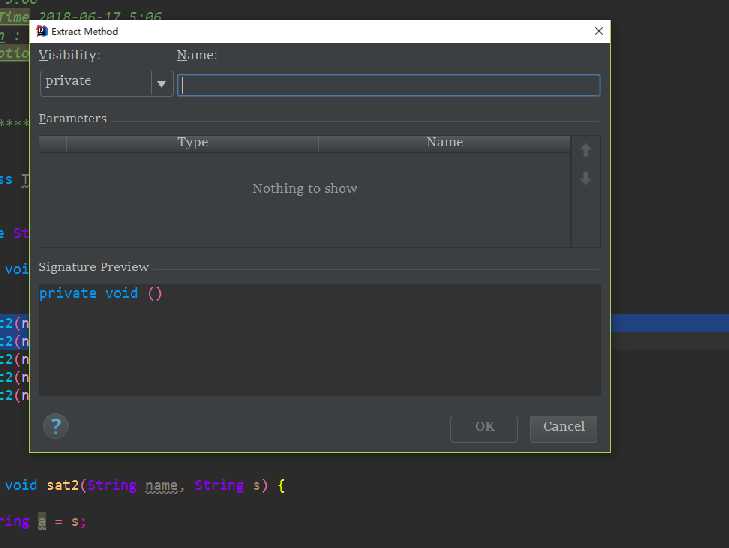Select the Name column header in table
This screenshot has height=548, width=729.
444,143
